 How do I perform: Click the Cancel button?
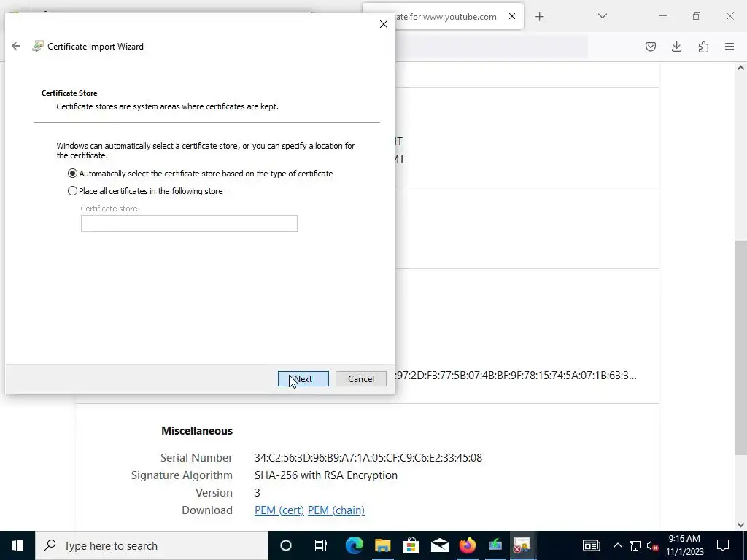tap(360, 379)
